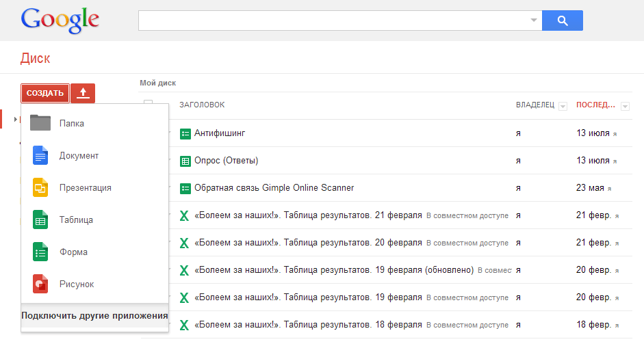Tick the select-all checkbox in the list header
Image resolution: width=644 pixels, height=346 pixels.
click(x=148, y=105)
